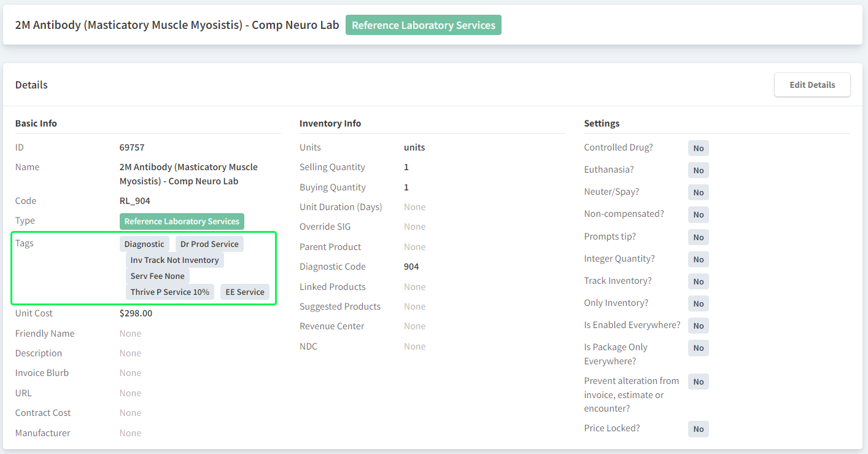Click the product code RL_904
The height and width of the screenshot is (454, 868).
(134, 201)
